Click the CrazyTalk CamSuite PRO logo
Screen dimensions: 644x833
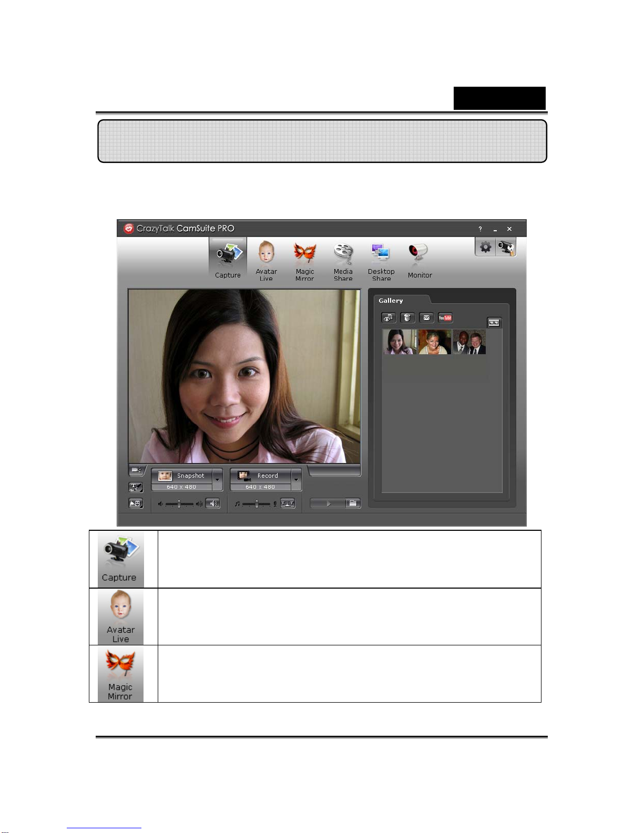(x=179, y=229)
